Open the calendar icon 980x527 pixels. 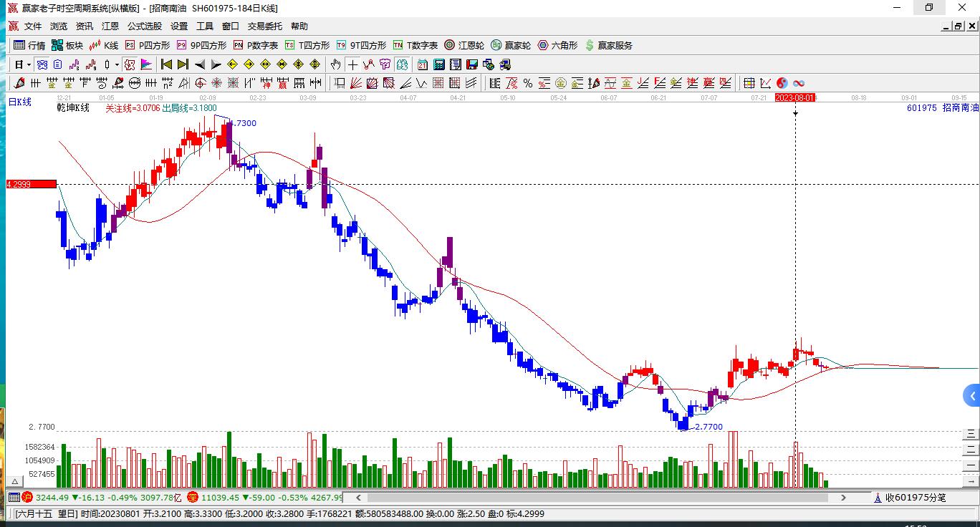coord(422,64)
